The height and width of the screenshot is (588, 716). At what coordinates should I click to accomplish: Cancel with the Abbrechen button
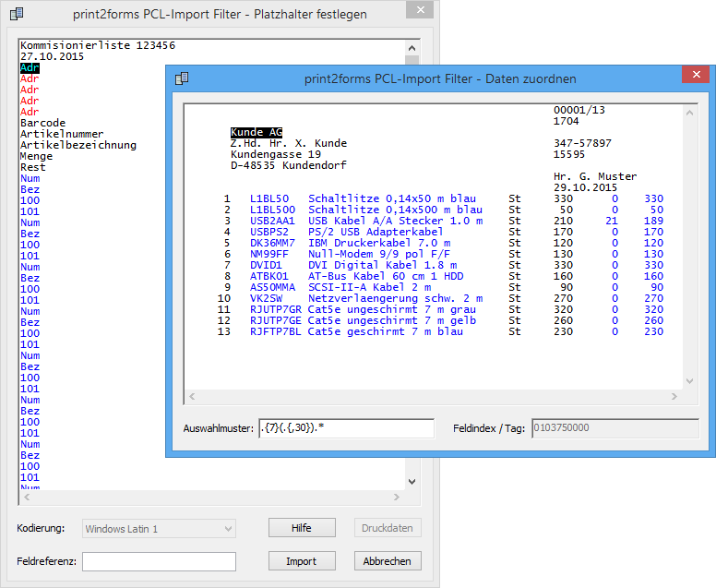point(388,561)
